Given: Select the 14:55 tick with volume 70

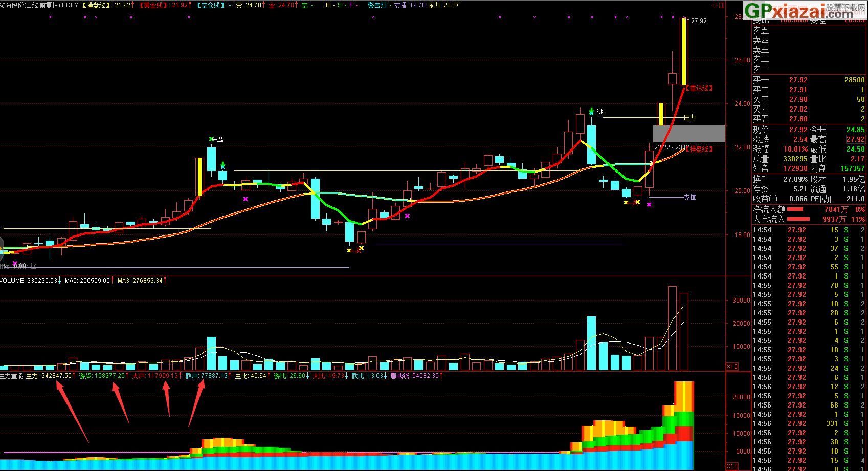Looking at the screenshot, I should (x=809, y=285).
